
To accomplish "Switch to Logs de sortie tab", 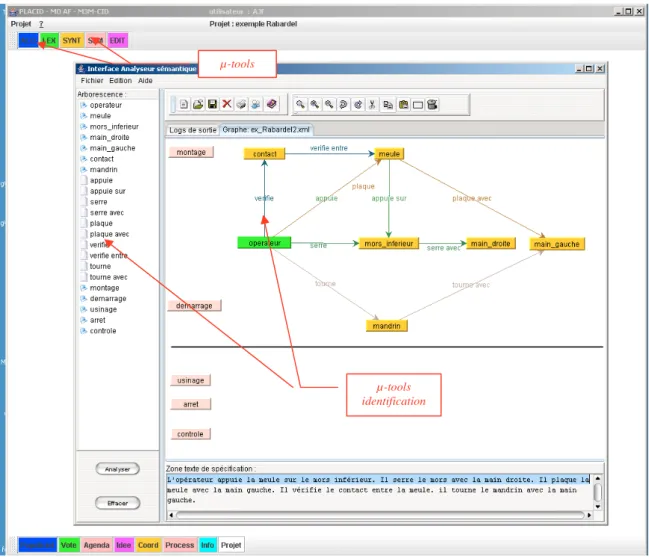I will [192, 130].
